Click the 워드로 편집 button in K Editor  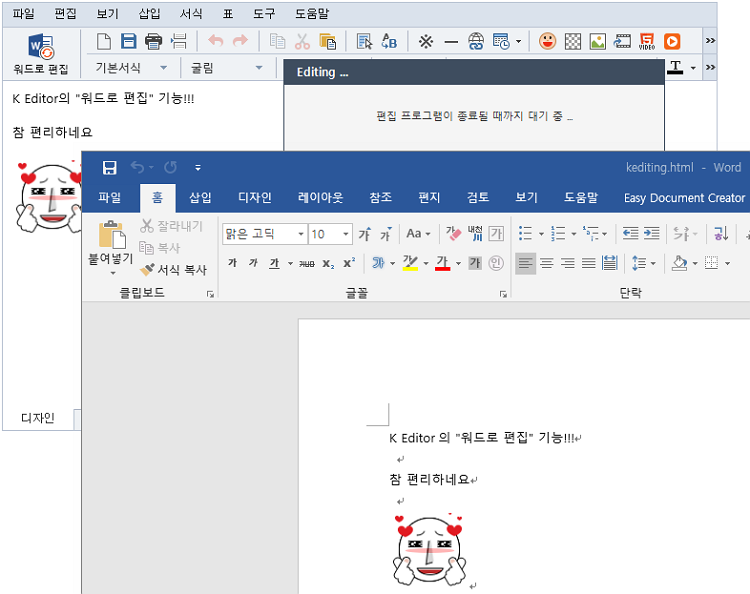click(41, 54)
